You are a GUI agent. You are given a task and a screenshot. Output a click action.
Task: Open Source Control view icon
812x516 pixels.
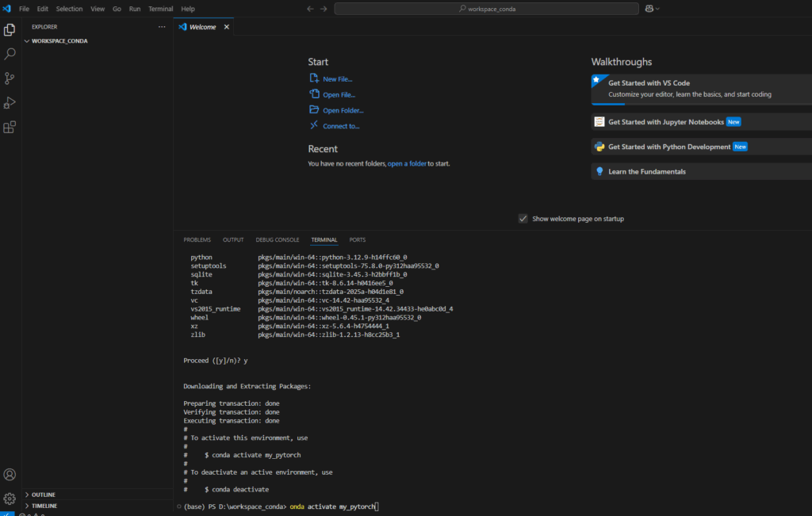point(10,78)
